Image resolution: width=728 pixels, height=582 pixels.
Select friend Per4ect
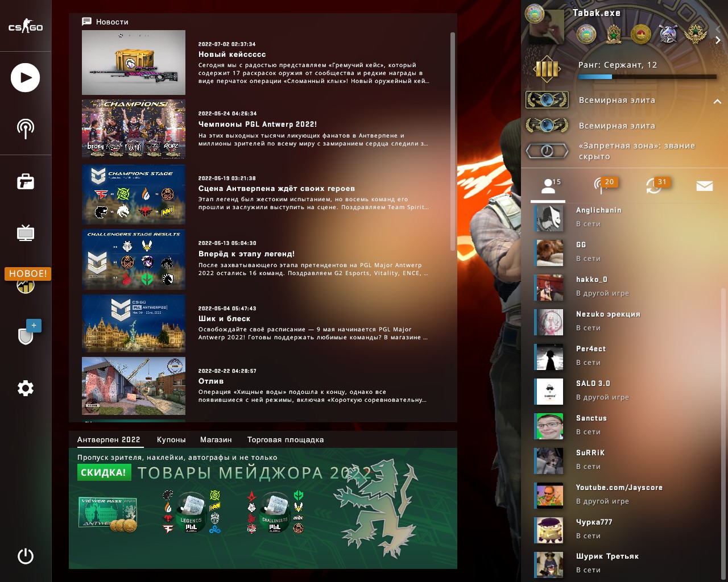click(626, 356)
